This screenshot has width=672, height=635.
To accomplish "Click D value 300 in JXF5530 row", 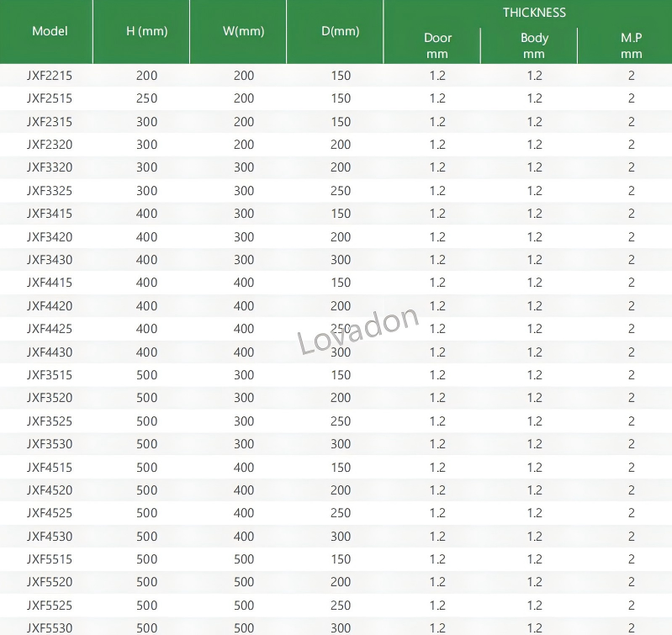I will coord(341,628).
